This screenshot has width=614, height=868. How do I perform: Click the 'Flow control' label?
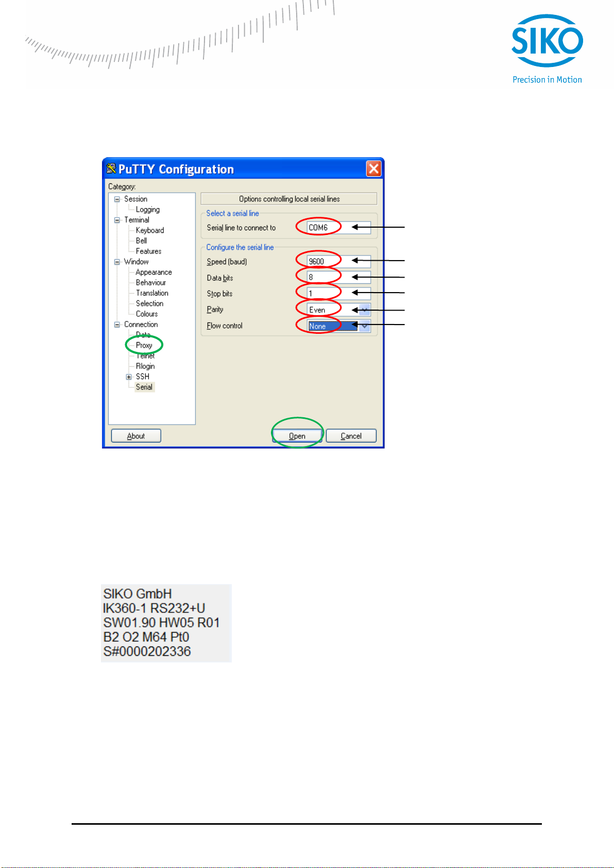[x=225, y=326]
